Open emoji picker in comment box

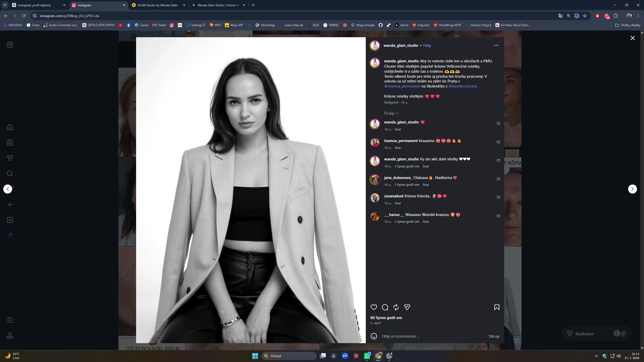pyautogui.click(x=374, y=336)
